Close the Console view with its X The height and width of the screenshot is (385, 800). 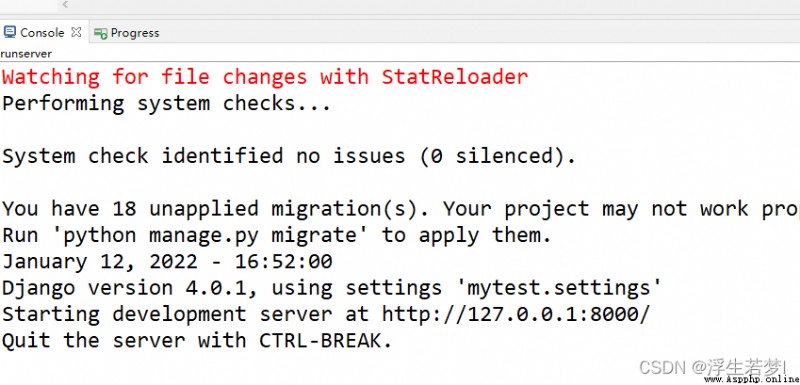pos(76,32)
